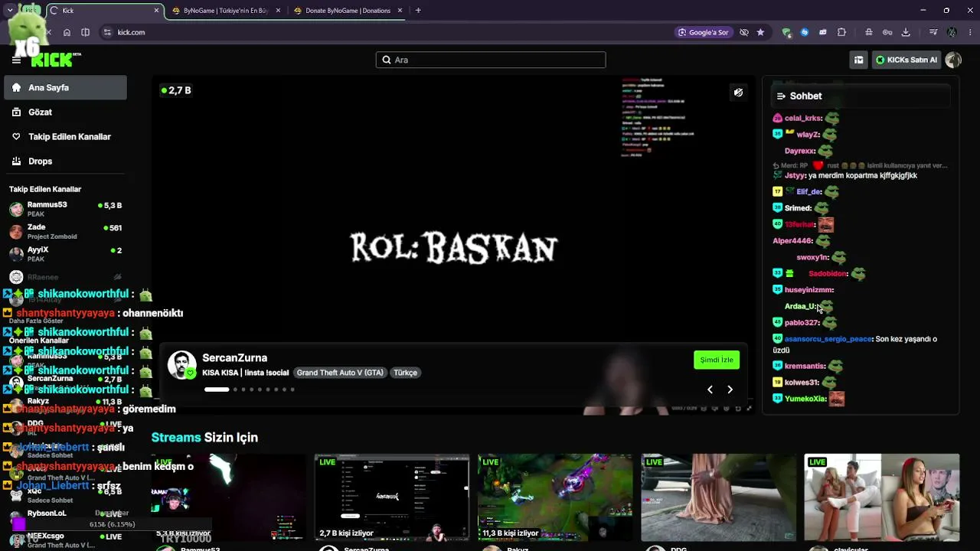Viewport: 980px width, 551px height.
Task: Open a new browser tab
Action: 418,11
